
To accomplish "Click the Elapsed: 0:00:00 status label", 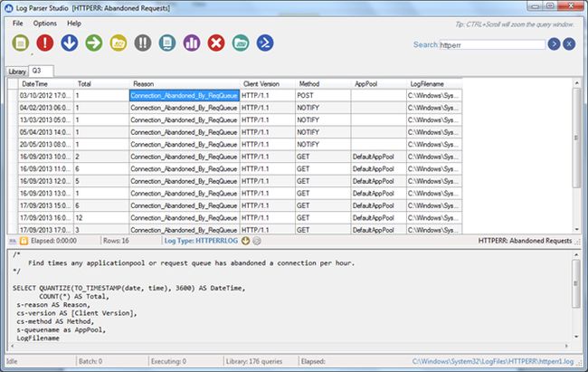I will pos(53,241).
